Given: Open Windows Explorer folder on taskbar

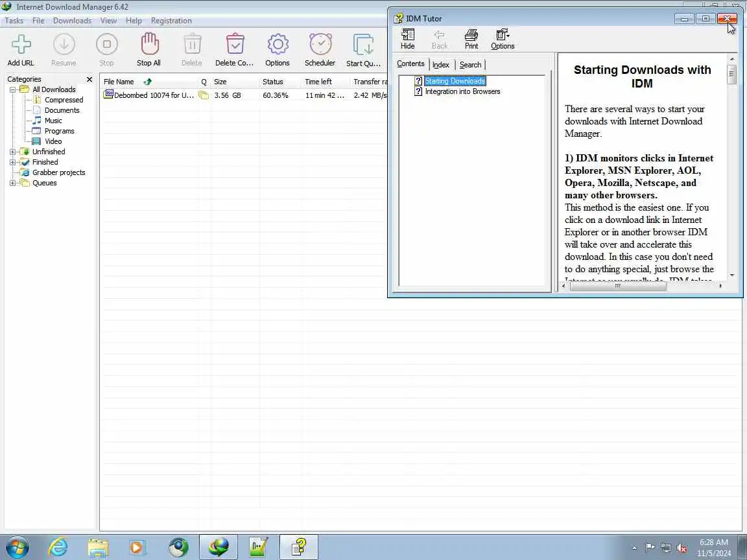Looking at the screenshot, I should [x=98, y=547].
